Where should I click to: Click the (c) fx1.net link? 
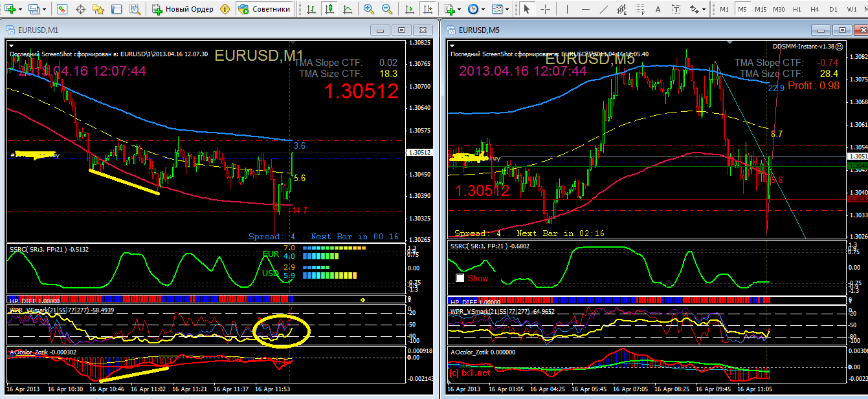469,373
